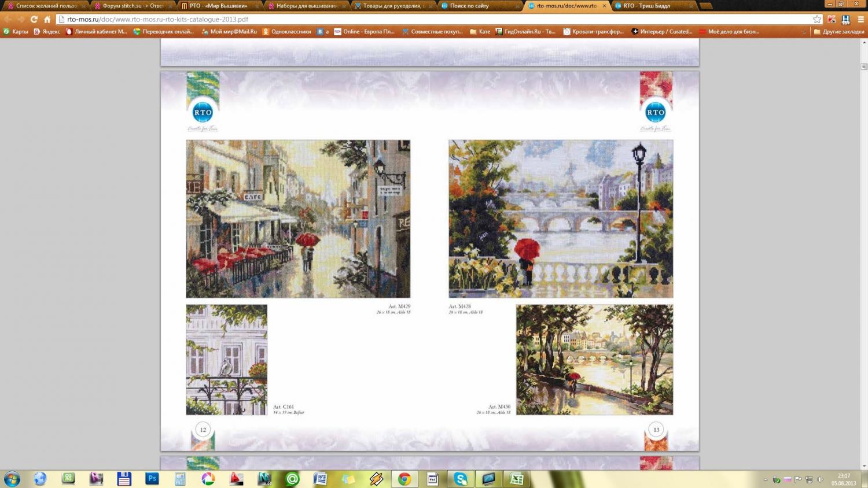
Task: Click the browser reload button
Action: coord(34,19)
